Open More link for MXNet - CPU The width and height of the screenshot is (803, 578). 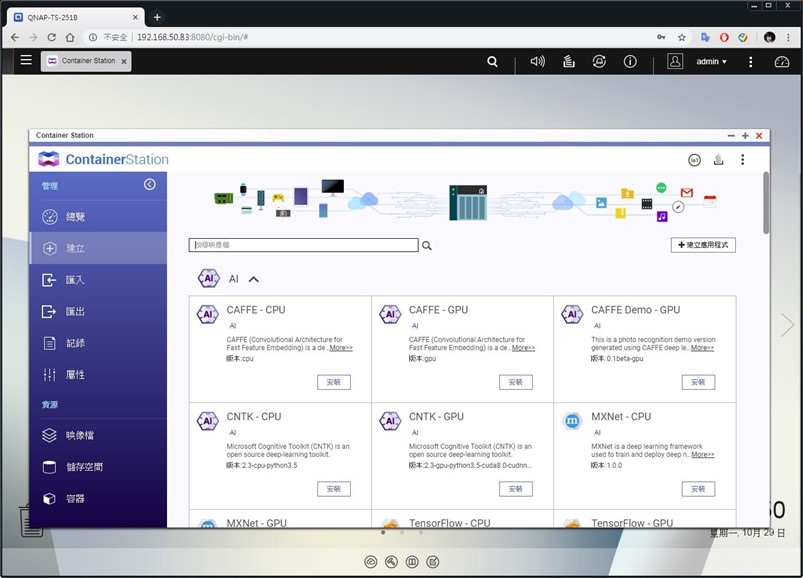tap(702, 455)
